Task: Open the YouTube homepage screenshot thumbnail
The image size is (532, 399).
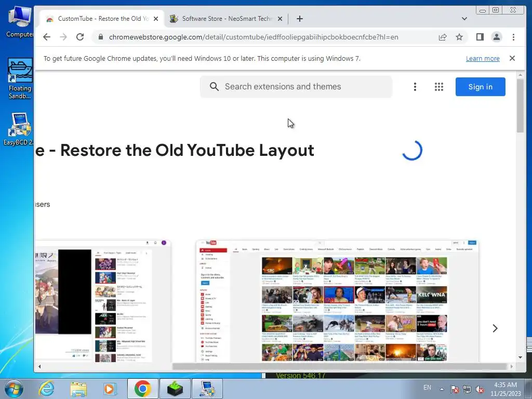Action: 337,301
